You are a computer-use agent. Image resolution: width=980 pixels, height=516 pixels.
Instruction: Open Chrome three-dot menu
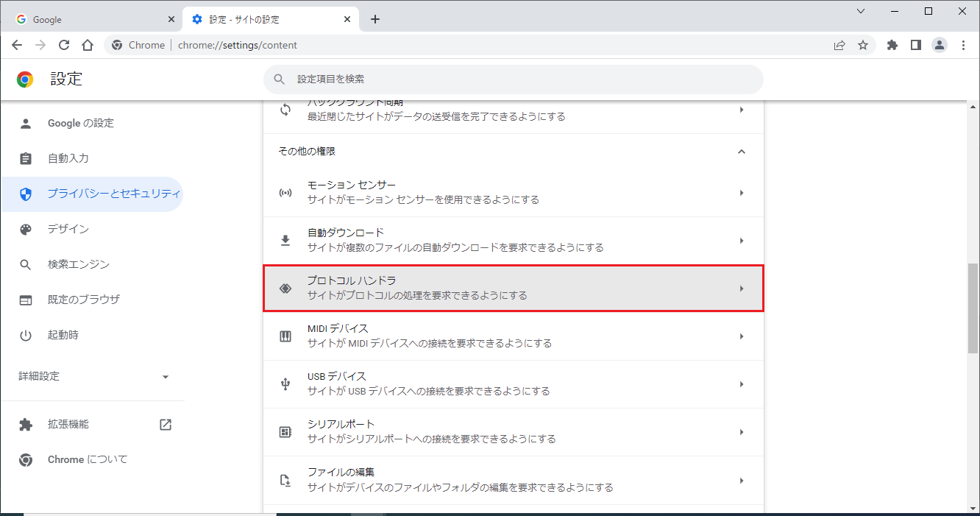[964, 45]
